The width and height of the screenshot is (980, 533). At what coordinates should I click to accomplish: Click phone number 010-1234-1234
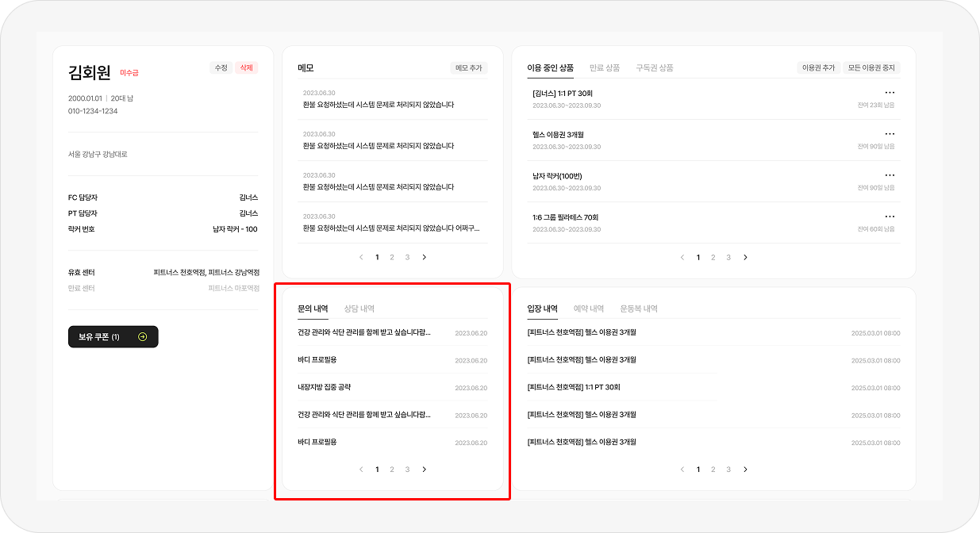[x=93, y=111]
